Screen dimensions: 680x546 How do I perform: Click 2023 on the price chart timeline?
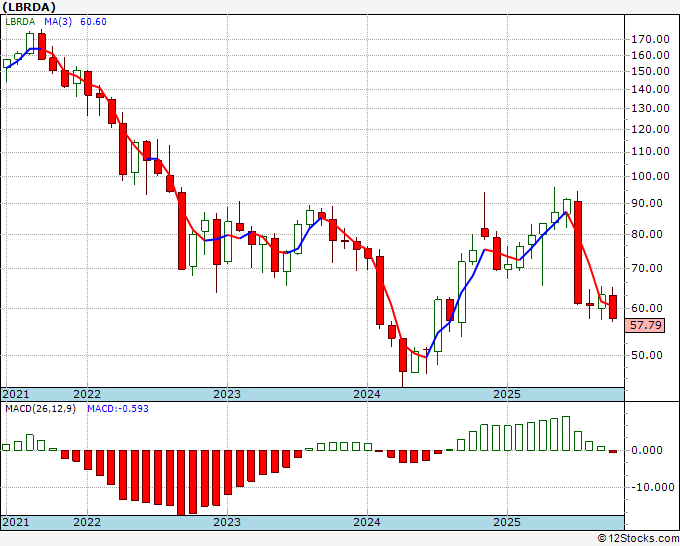coord(227,394)
